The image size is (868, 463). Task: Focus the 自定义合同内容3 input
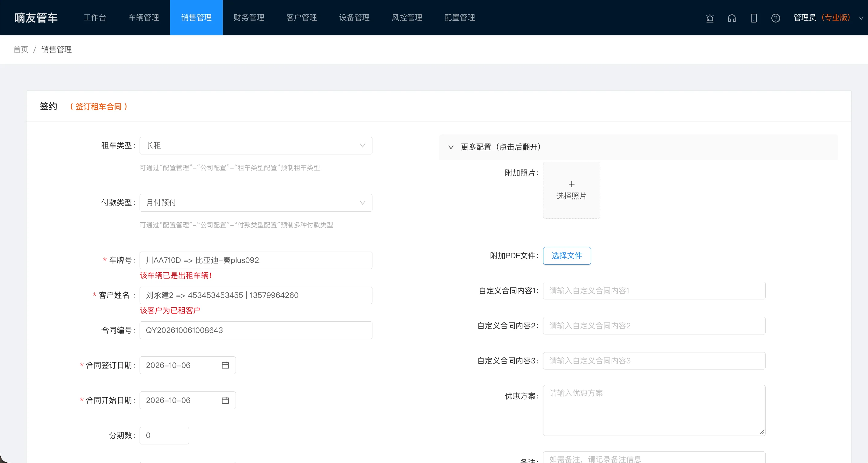654,361
